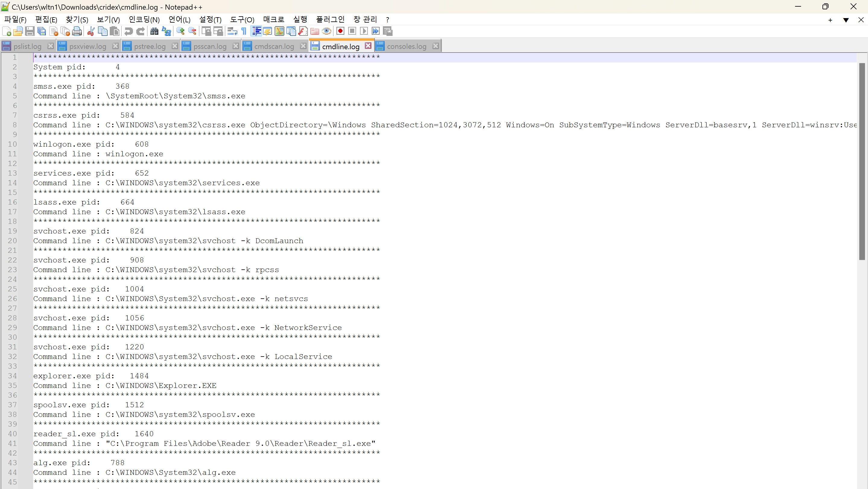Open the 매크로 menu
This screenshot has width=868, height=489.
pos(274,20)
